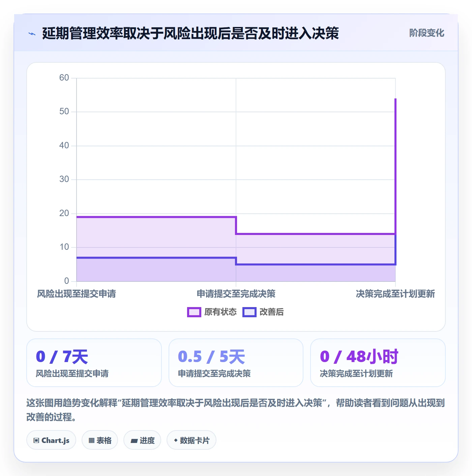Click the y-axis value 10
Screen dimensions: 472x476
coord(64,247)
